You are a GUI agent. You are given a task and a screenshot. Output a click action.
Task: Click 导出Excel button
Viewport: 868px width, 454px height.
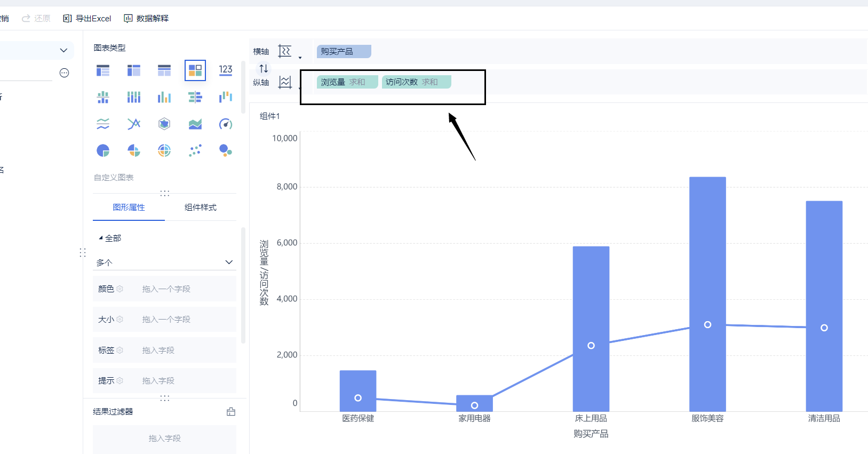tap(87, 19)
